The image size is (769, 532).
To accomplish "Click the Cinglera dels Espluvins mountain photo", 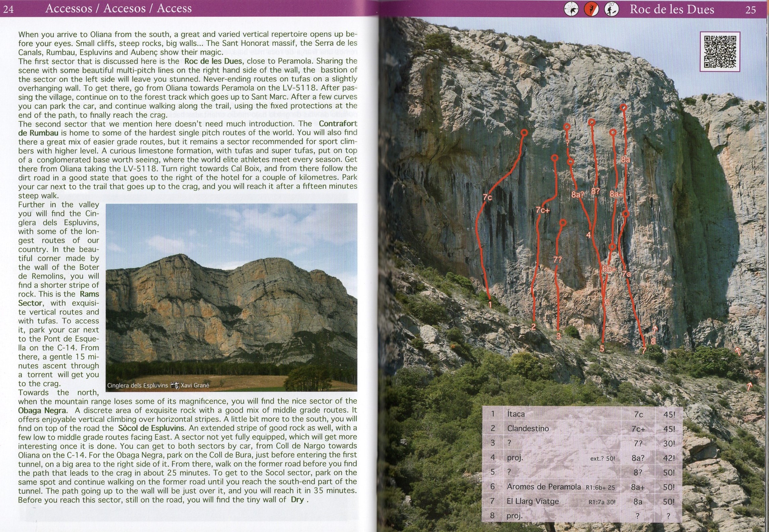I will [x=231, y=297].
